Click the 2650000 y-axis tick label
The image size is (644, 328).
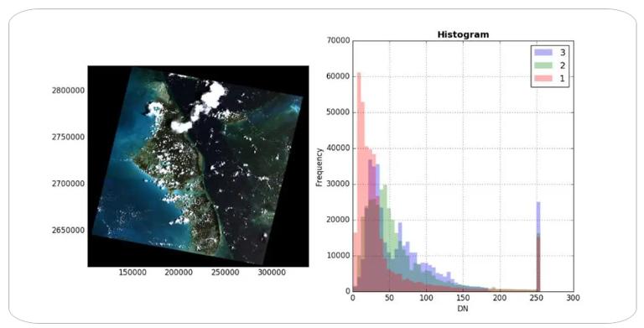pyautogui.click(x=68, y=230)
